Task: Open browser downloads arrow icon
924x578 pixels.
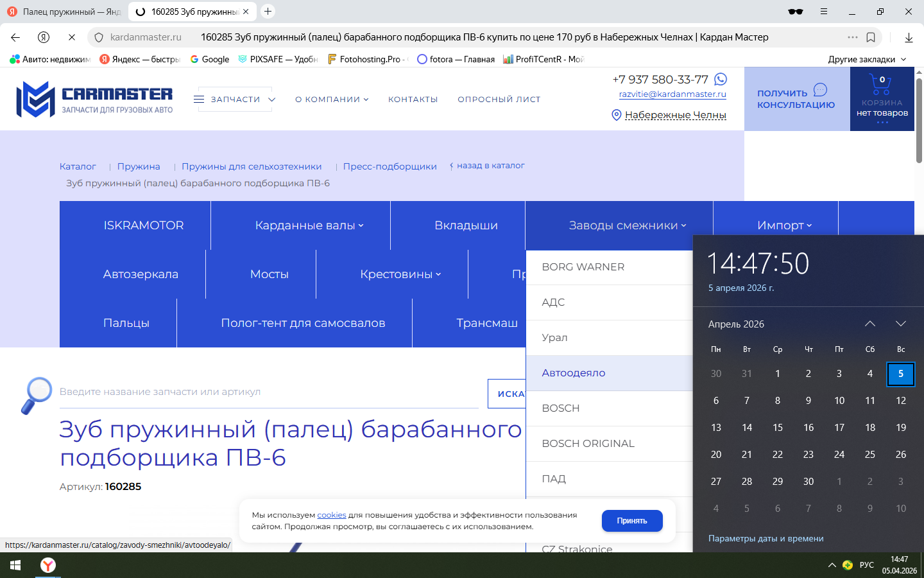Action: 909,37
